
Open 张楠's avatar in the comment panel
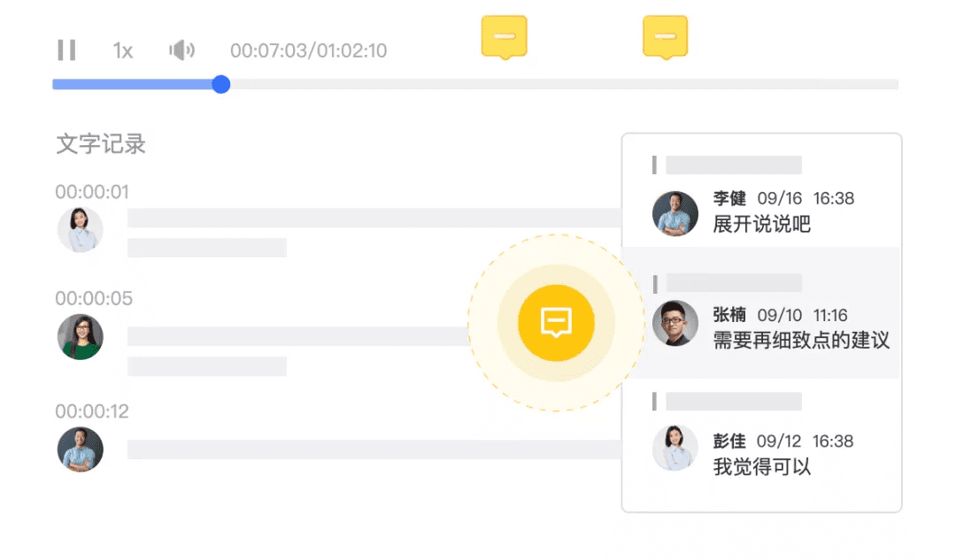[x=675, y=323]
